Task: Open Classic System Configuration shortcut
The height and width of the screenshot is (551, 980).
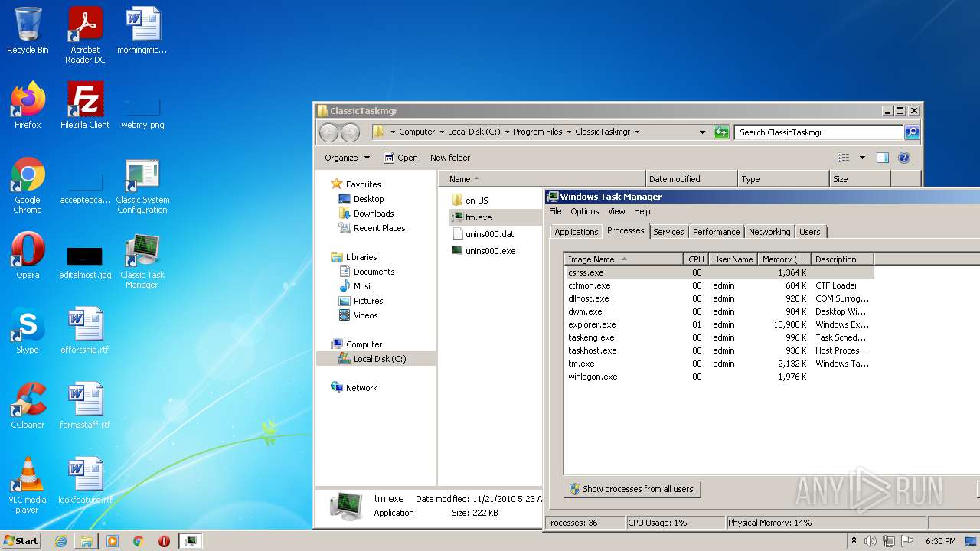Action: (x=142, y=185)
